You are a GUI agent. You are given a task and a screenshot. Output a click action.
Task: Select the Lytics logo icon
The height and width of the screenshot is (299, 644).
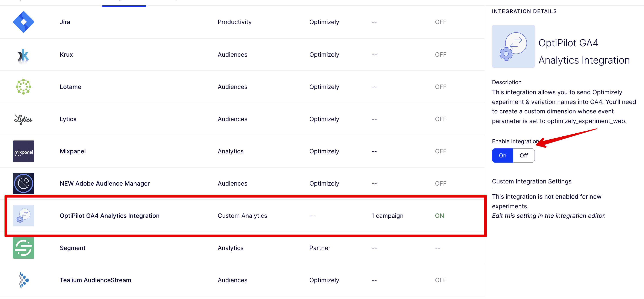click(23, 119)
